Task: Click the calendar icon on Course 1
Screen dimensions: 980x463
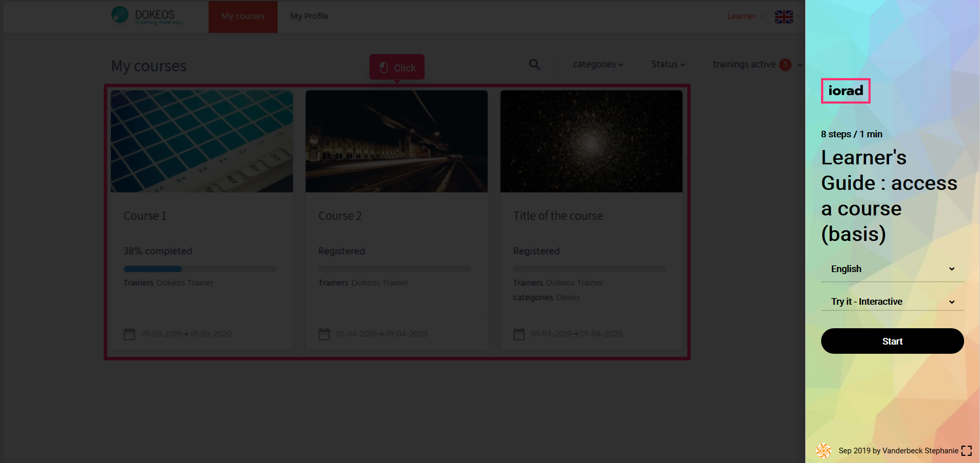Action: (130, 334)
